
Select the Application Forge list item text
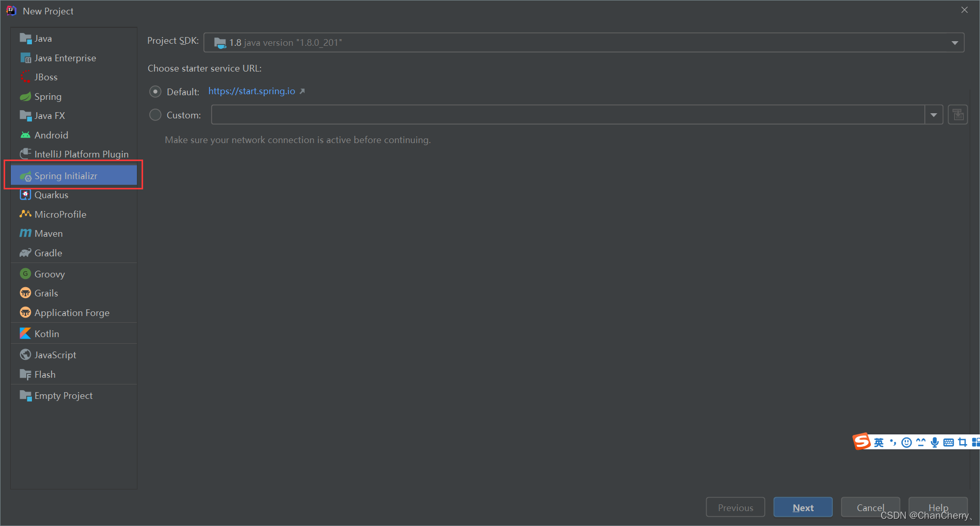72,312
